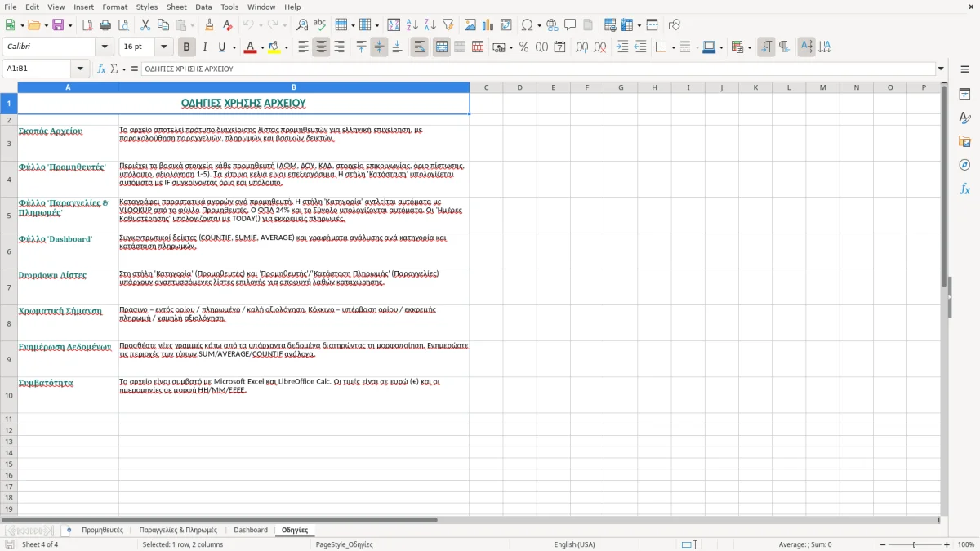Select the column B header
This screenshot has width=980, height=551.
pyautogui.click(x=294, y=87)
